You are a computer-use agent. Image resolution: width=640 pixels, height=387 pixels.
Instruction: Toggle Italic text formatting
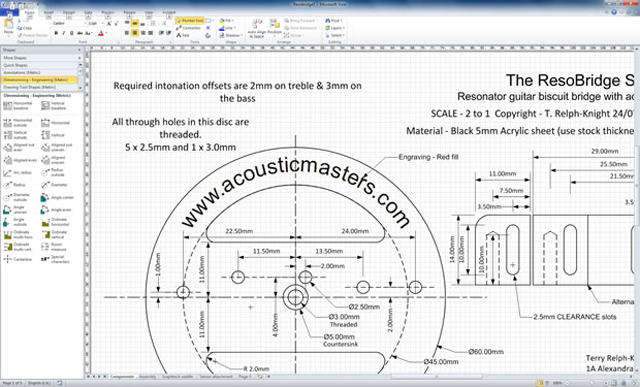64,33
